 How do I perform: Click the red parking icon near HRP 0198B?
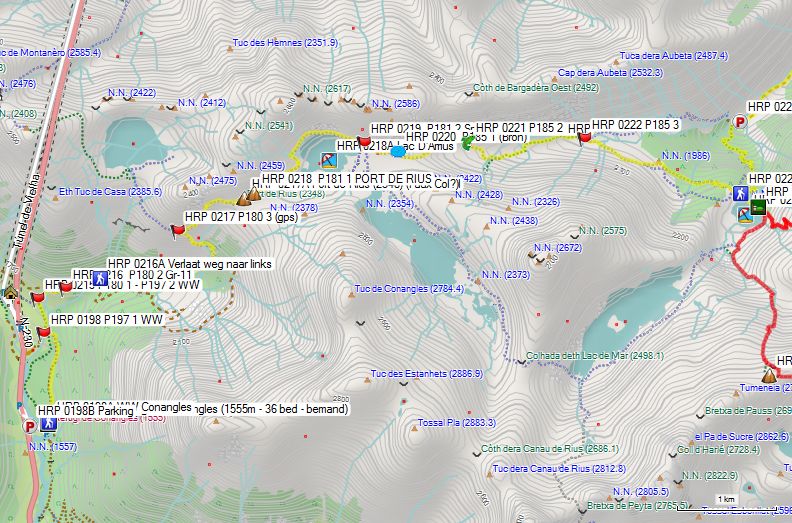(x=29, y=426)
